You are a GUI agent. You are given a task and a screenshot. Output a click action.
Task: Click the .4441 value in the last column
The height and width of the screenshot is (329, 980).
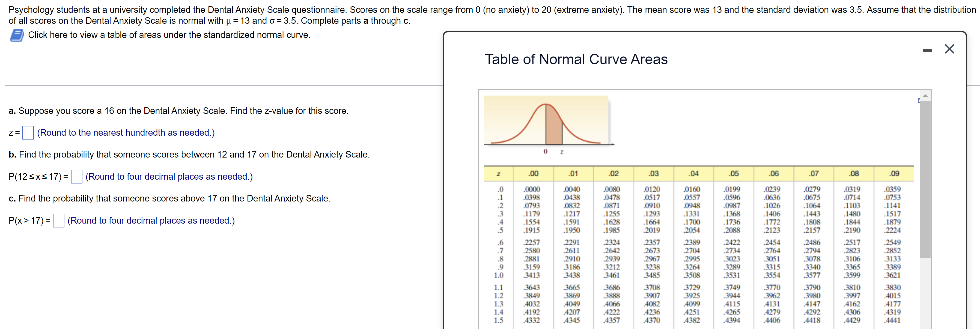click(892, 320)
